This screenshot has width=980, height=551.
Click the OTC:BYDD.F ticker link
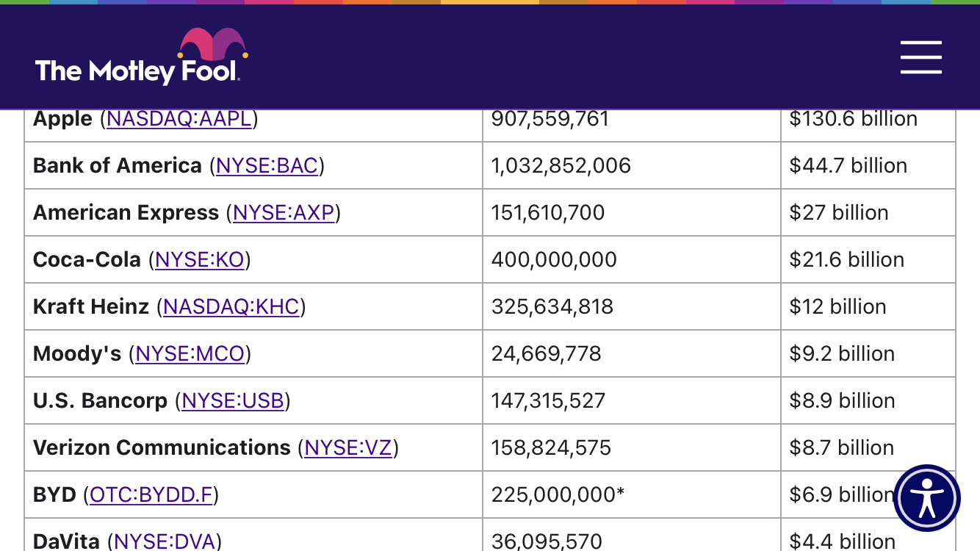click(151, 495)
